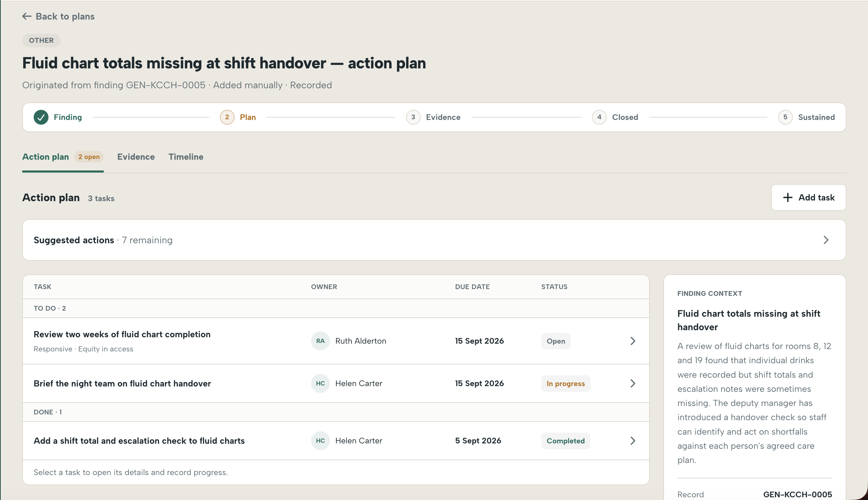Go back via the Back to plans link
This screenshot has width=868, height=500.
pos(58,16)
